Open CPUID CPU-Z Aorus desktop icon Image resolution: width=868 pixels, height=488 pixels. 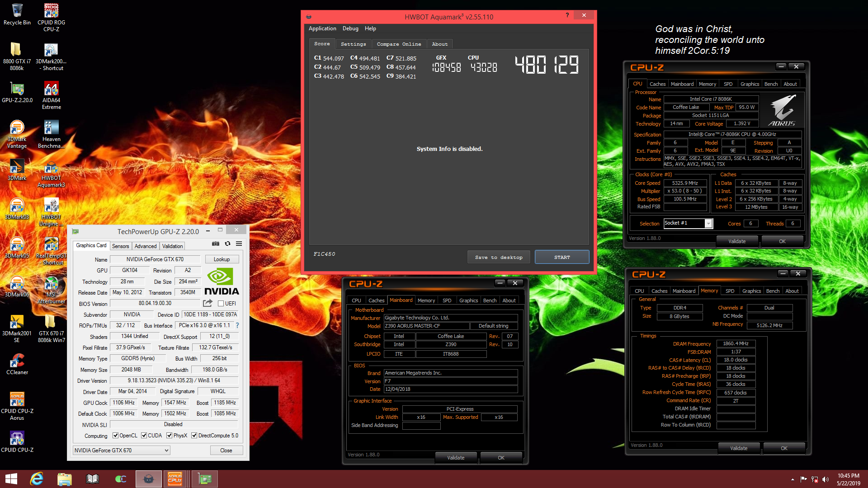pos(17,406)
